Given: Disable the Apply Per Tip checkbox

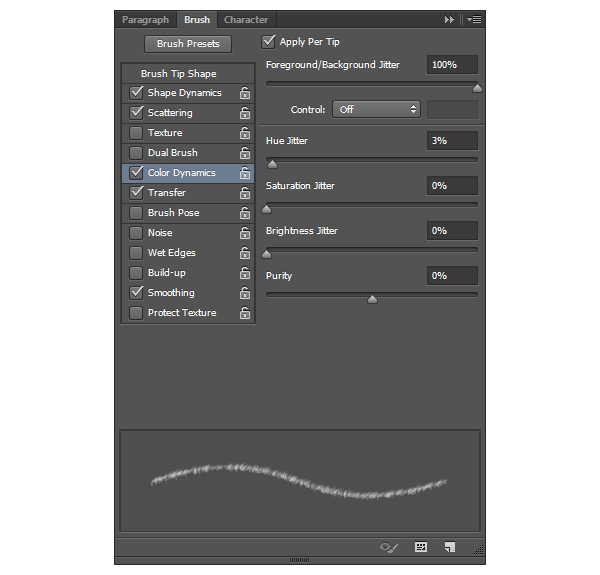Looking at the screenshot, I should (x=268, y=42).
